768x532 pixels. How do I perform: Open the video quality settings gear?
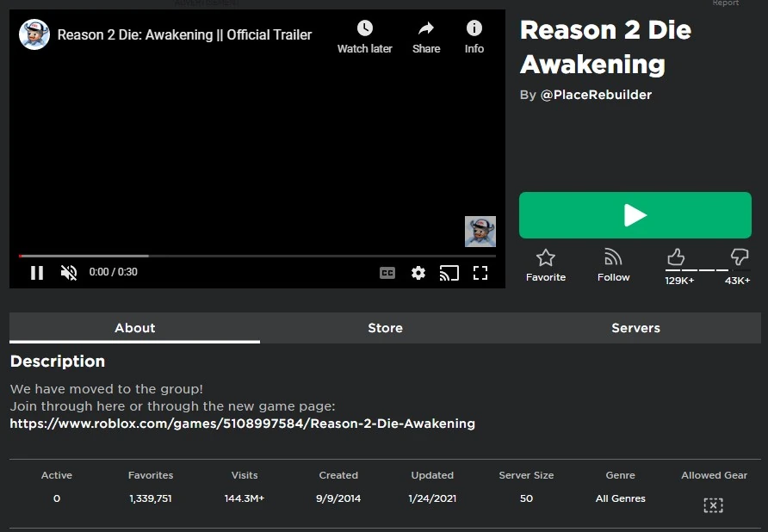[418, 272]
